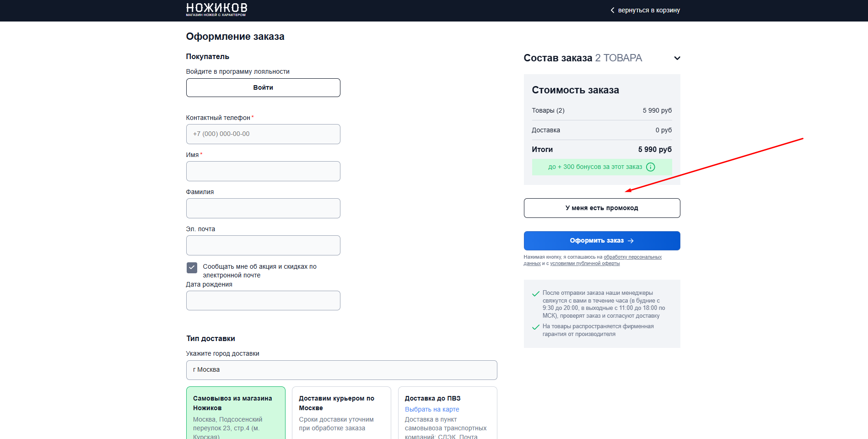The width and height of the screenshot is (868, 439).
Task: Click the Ножиков store logo
Action: click(216, 9)
